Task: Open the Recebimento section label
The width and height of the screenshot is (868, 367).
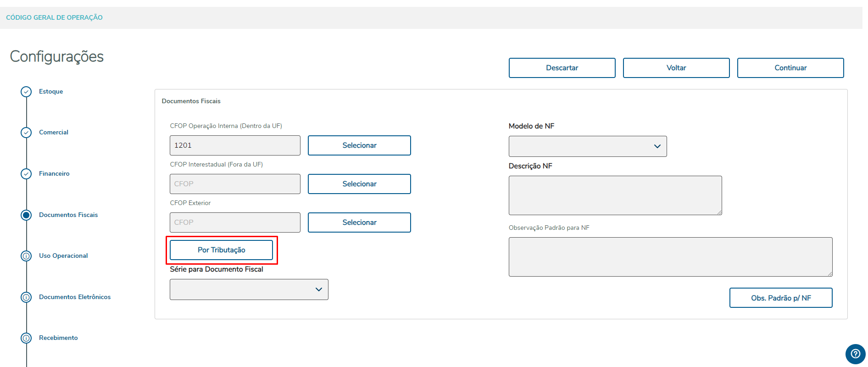Action: tap(58, 338)
